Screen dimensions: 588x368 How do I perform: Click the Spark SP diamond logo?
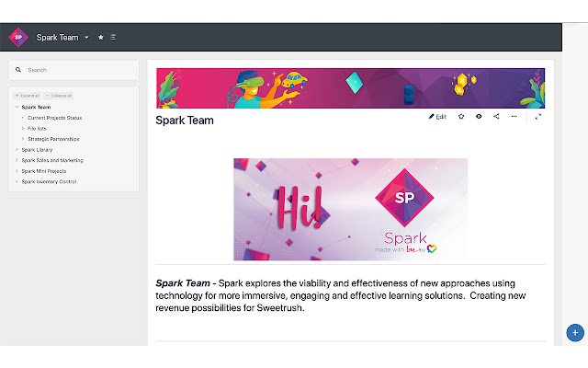click(18, 37)
